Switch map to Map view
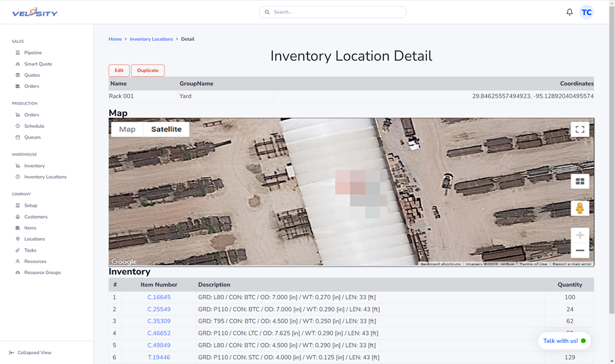The width and height of the screenshot is (615, 364). [127, 129]
